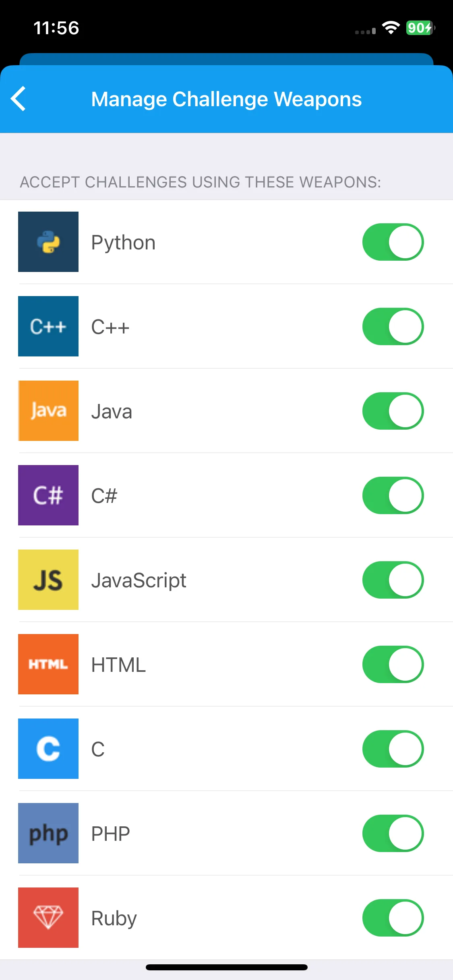
Task: Tap the orange Java icon
Action: tap(48, 411)
